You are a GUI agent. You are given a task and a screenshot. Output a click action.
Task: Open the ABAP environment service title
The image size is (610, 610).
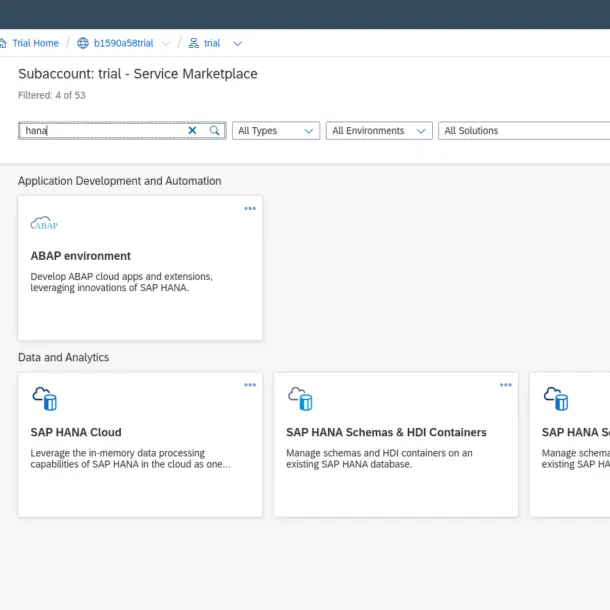[x=81, y=256]
